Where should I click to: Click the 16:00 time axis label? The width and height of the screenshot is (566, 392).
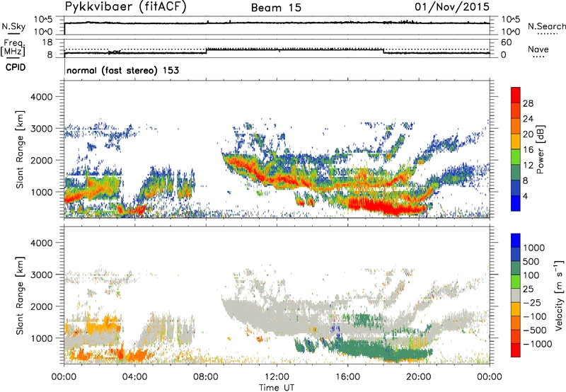347,377
